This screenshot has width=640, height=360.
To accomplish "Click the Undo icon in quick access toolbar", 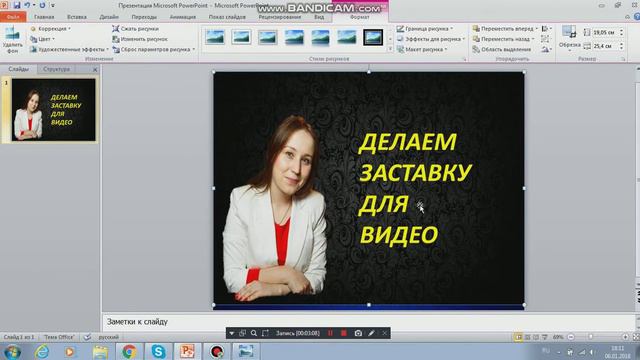I will (27, 5).
